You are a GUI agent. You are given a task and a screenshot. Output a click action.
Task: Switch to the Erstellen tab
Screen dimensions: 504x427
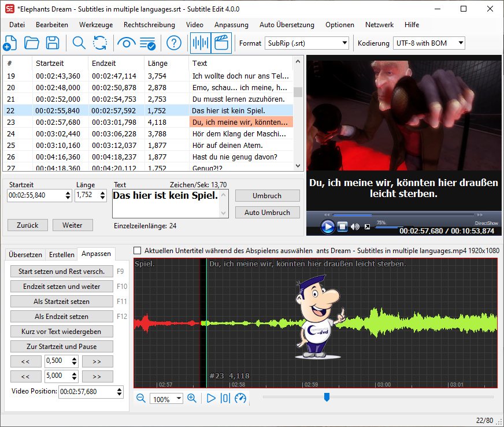pyautogui.click(x=61, y=254)
